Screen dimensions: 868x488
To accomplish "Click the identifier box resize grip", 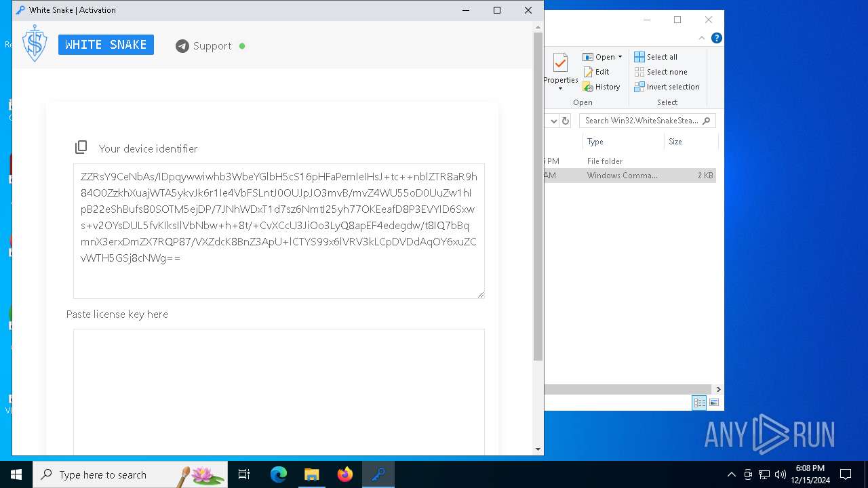I will click(481, 294).
